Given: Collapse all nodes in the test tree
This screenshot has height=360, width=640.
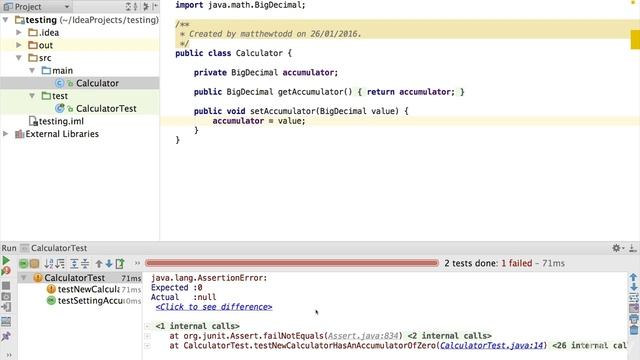Looking at the screenshot, I should click(85, 264).
